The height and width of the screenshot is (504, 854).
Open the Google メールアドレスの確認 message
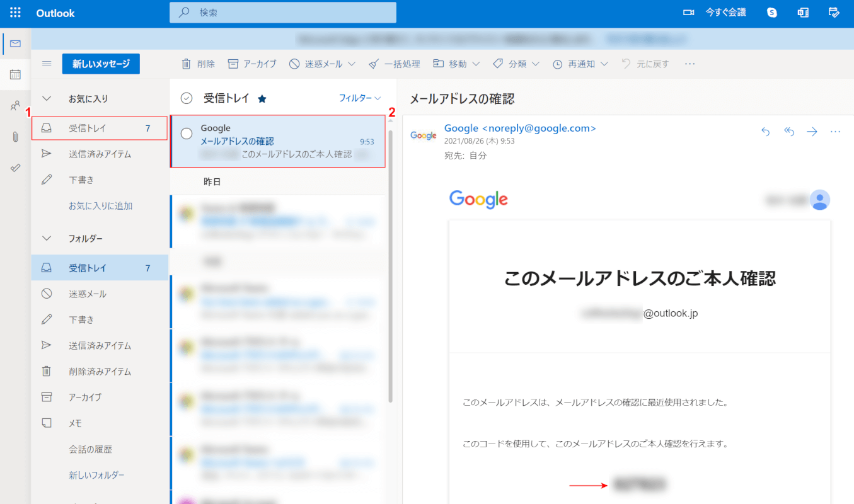tap(278, 142)
